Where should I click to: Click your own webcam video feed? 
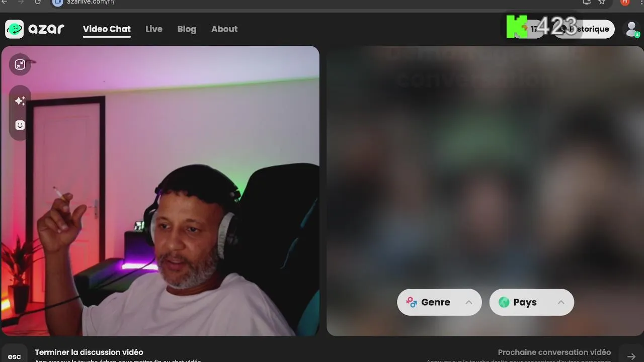[160, 191]
